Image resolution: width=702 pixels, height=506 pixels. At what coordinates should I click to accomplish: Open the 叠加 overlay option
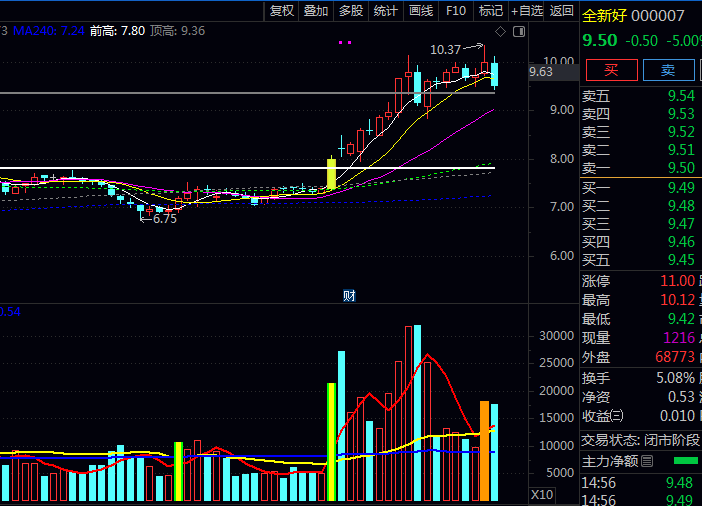316,11
